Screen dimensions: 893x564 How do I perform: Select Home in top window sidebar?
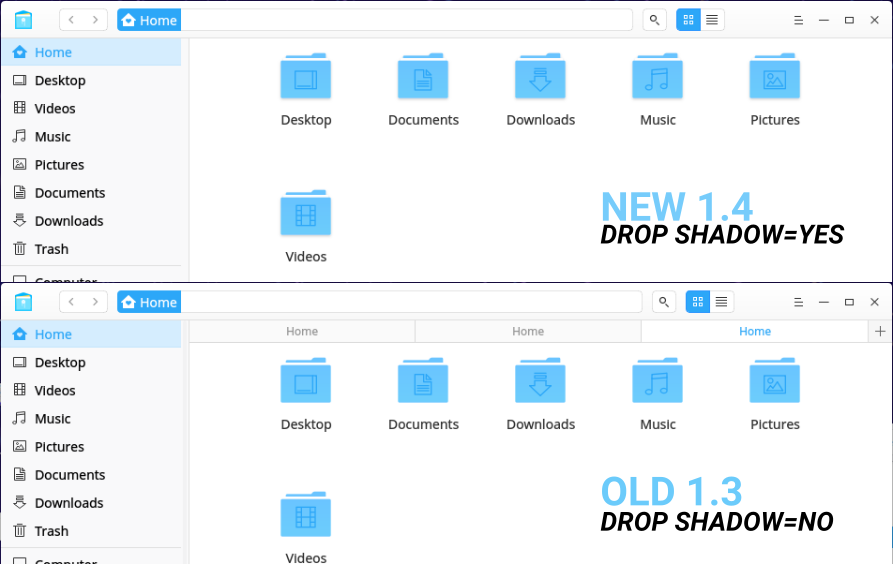point(91,52)
